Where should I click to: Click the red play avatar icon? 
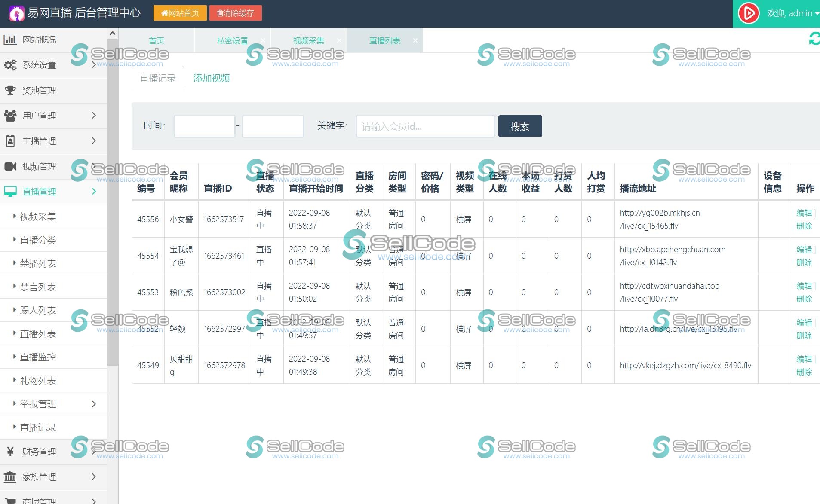[x=749, y=13]
